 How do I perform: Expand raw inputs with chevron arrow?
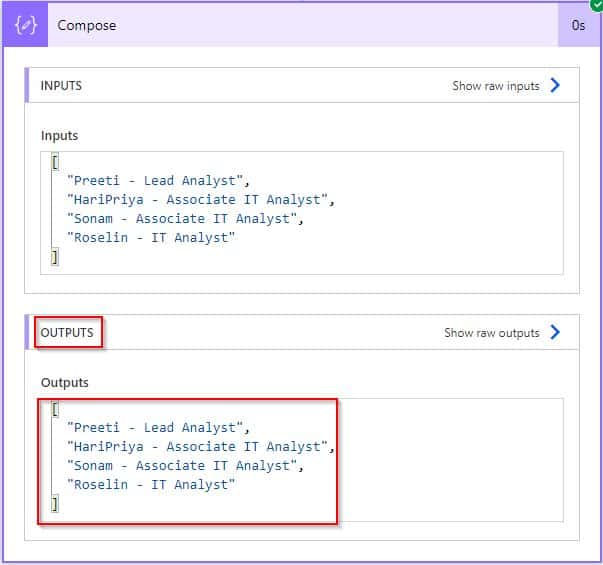click(x=555, y=85)
